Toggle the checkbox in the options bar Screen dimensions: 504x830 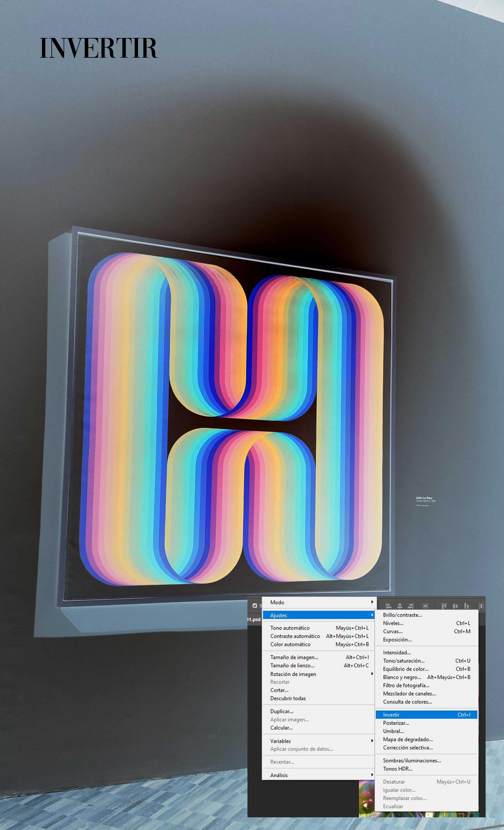[x=255, y=606]
